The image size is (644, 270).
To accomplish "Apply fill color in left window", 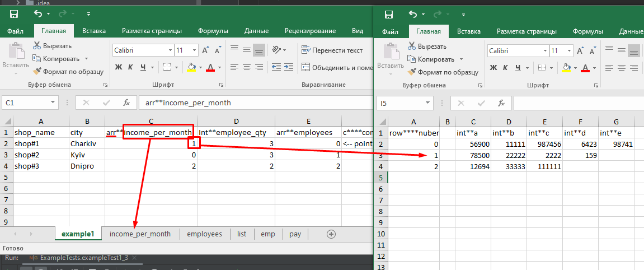I will (x=191, y=67).
